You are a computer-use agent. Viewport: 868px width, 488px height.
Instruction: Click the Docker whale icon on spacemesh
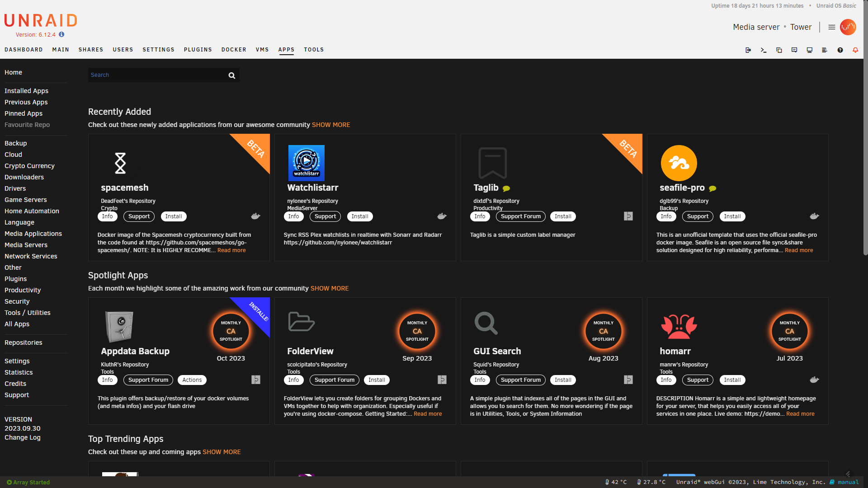click(x=255, y=216)
